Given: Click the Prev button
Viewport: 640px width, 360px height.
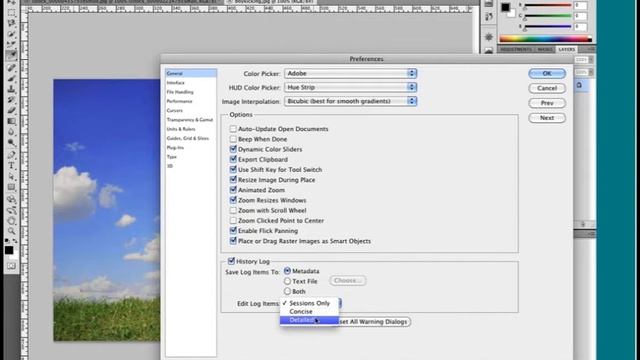Looking at the screenshot, I should [547, 103].
